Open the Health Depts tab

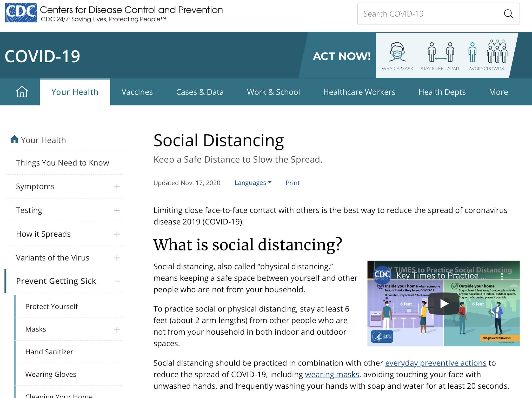[x=442, y=92]
